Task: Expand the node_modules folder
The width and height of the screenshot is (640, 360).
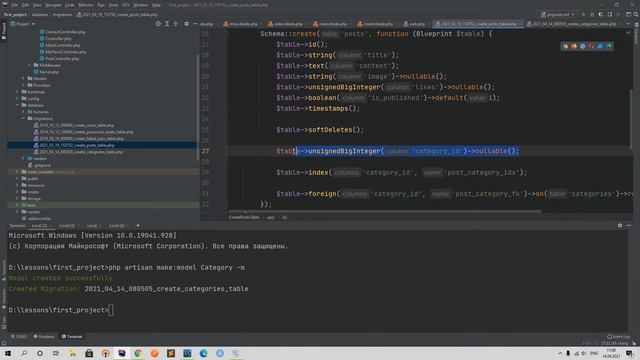Action: pos(18,172)
